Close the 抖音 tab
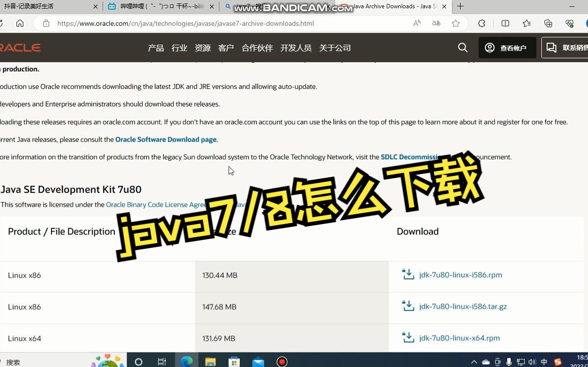The width and height of the screenshot is (588, 367). click(x=96, y=7)
